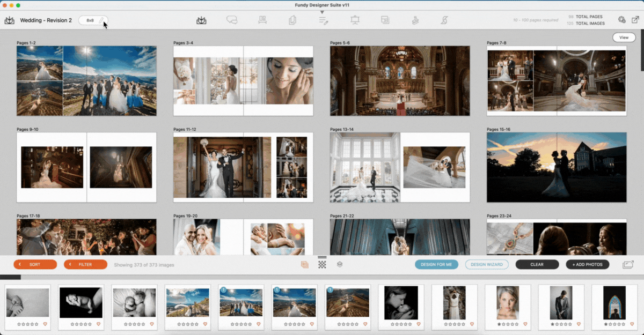Click the image strip horizontal scrollbar thumb

click(x=10, y=277)
